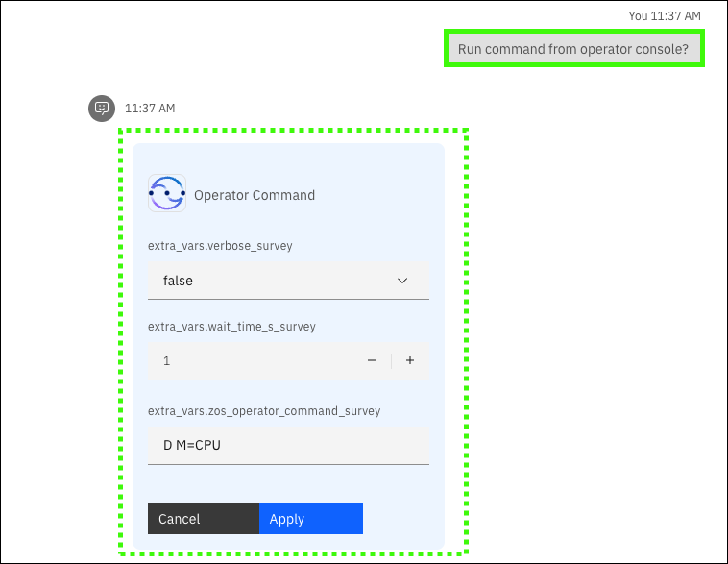Image resolution: width=728 pixels, height=564 pixels.
Task: Click the value 1 in wait time field
Action: pyautogui.click(x=167, y=361)
